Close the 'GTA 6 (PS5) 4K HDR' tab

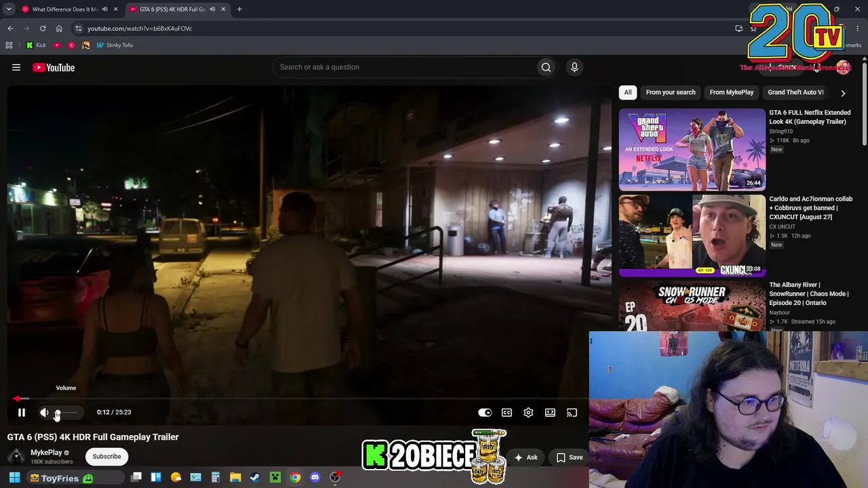coord(223,9)
